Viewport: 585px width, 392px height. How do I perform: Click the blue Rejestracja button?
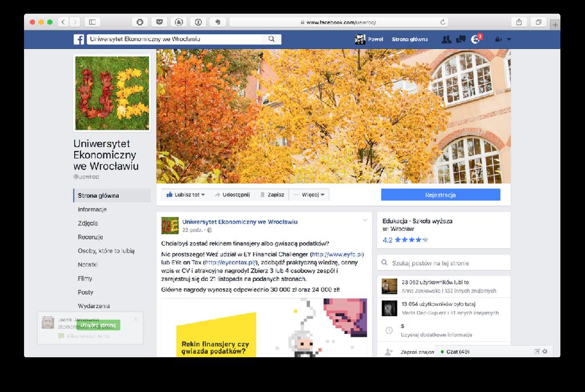(440, 195)
